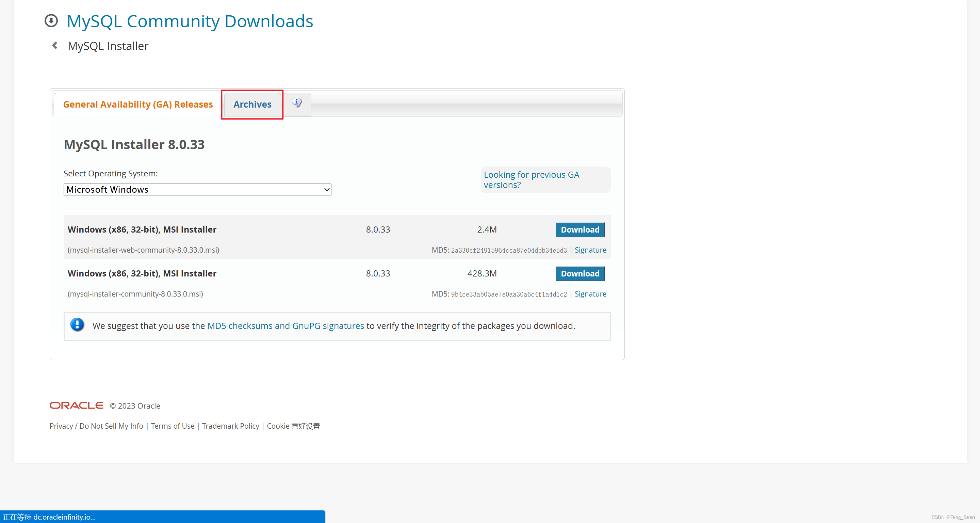
Task: Open Terms of Use footer link
Action: tap(172, 426)
